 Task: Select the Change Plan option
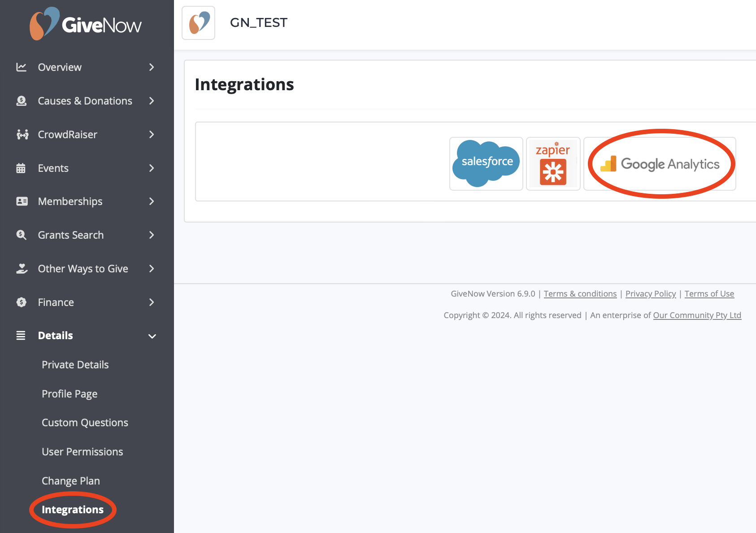pos(70,481)
